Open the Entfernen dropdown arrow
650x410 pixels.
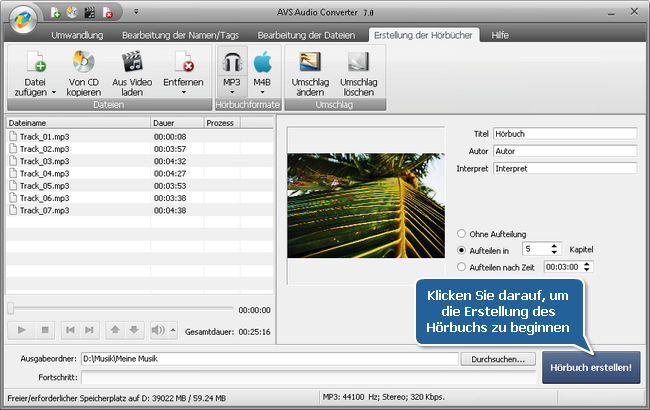(182, 92)
